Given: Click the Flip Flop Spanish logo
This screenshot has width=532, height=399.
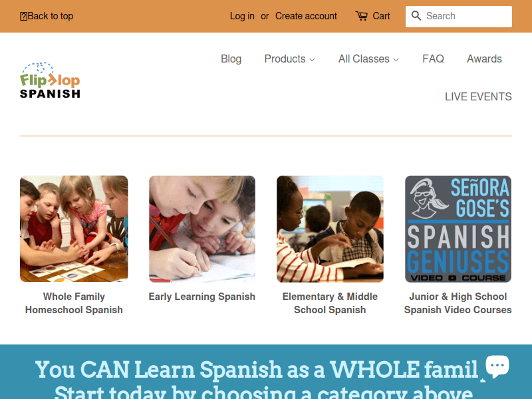Looking at the screenshot, I should point(50,80).
